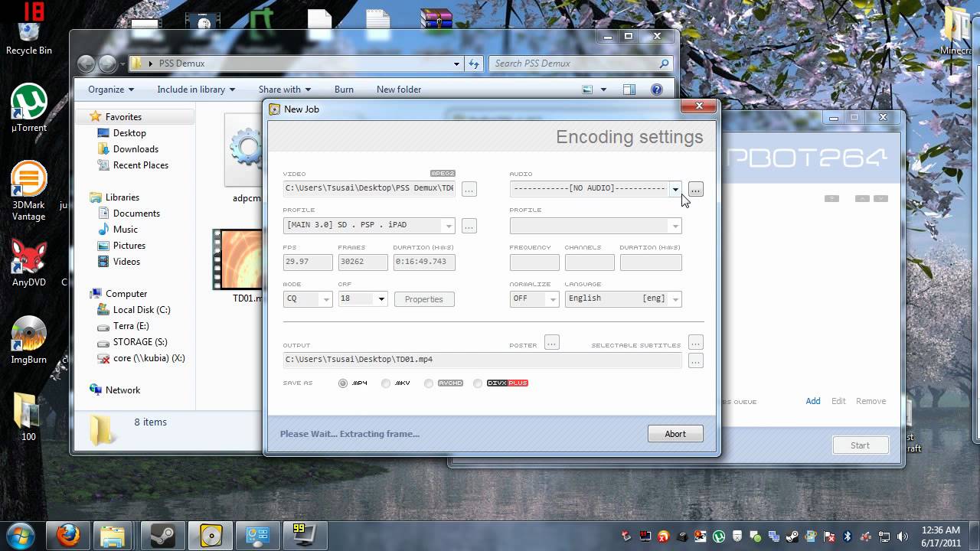
Task: Click the output path ellipsis browse button
Action: click(695, 360)
